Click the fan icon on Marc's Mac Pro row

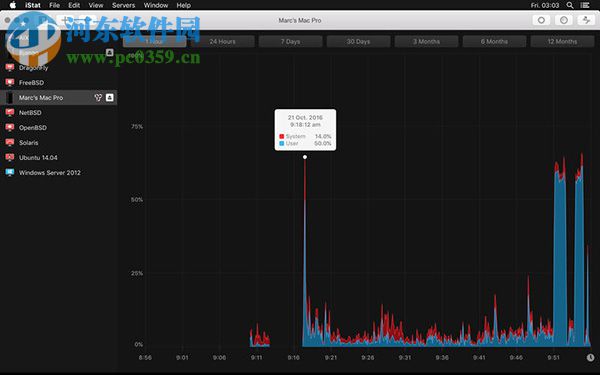point(98,98)
